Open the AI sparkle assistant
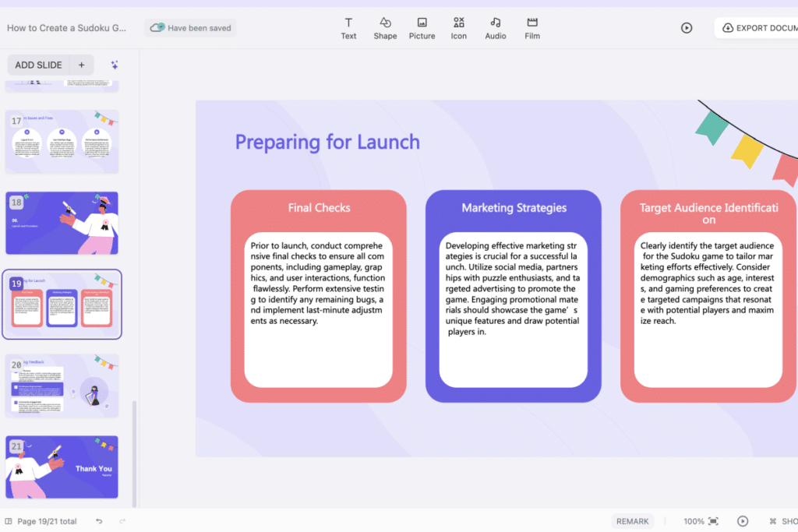This screenshot has height=532, width=798. pos(114,65)
